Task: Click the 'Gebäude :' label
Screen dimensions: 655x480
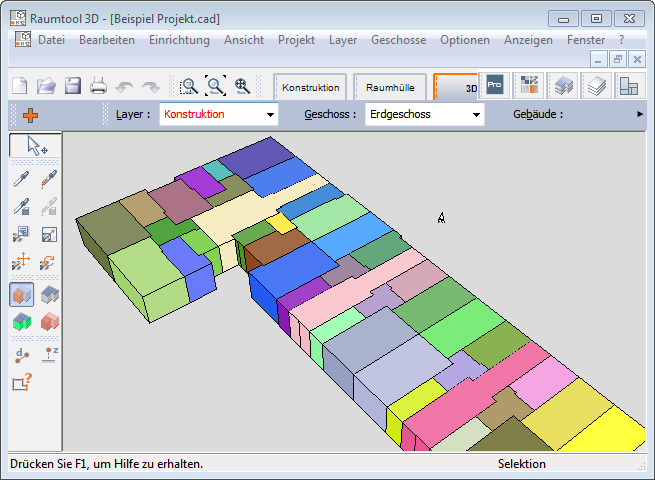Action: [x=538, y=114]
